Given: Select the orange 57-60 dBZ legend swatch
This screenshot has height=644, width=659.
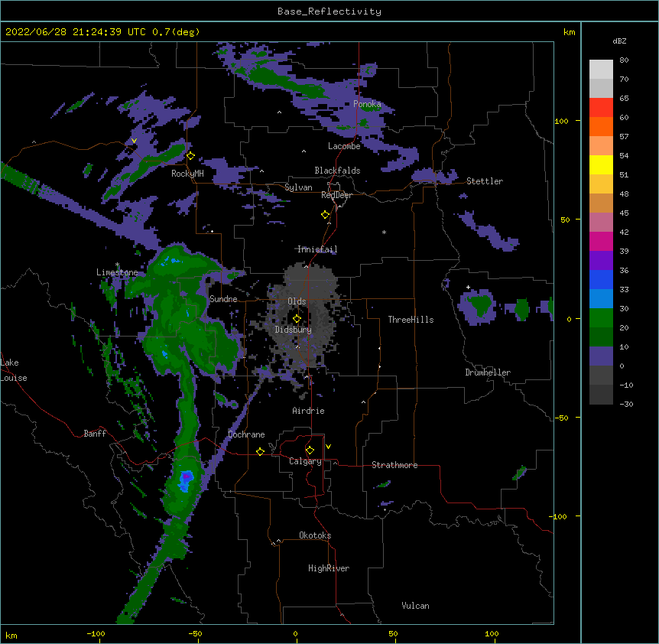Looking at the screenshot, I should coord(601,126).
